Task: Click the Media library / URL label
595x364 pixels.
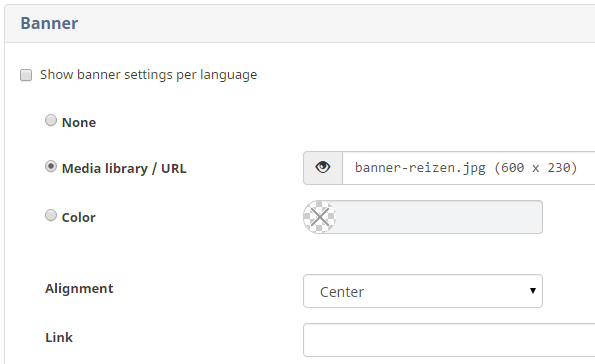Action: coord(124,169)
